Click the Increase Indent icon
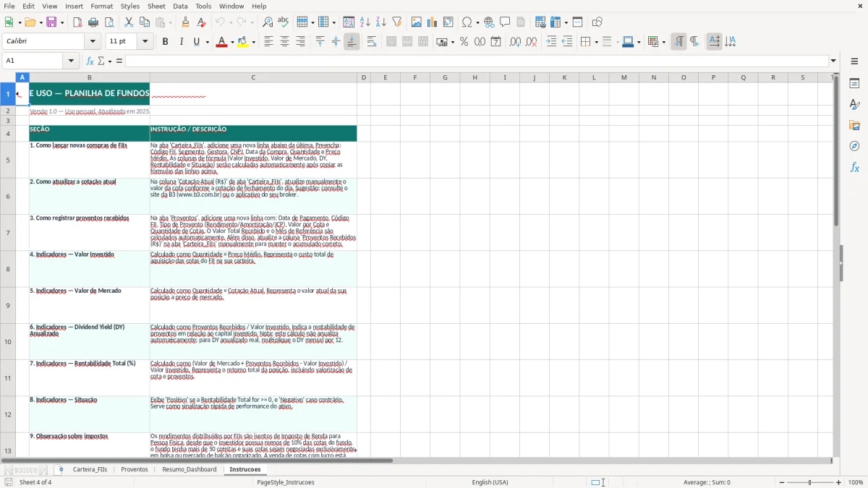 (x=551, y=42)
